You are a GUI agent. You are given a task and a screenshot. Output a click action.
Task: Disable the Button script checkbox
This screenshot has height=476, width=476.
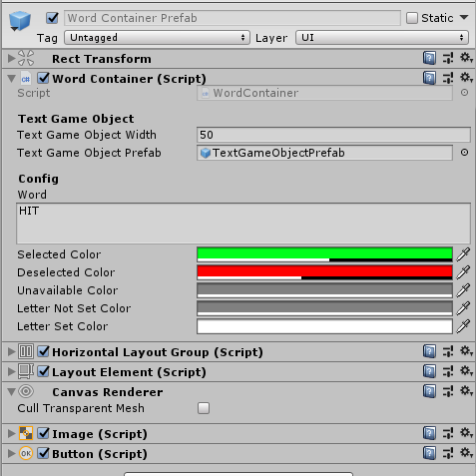click(43, 453)
